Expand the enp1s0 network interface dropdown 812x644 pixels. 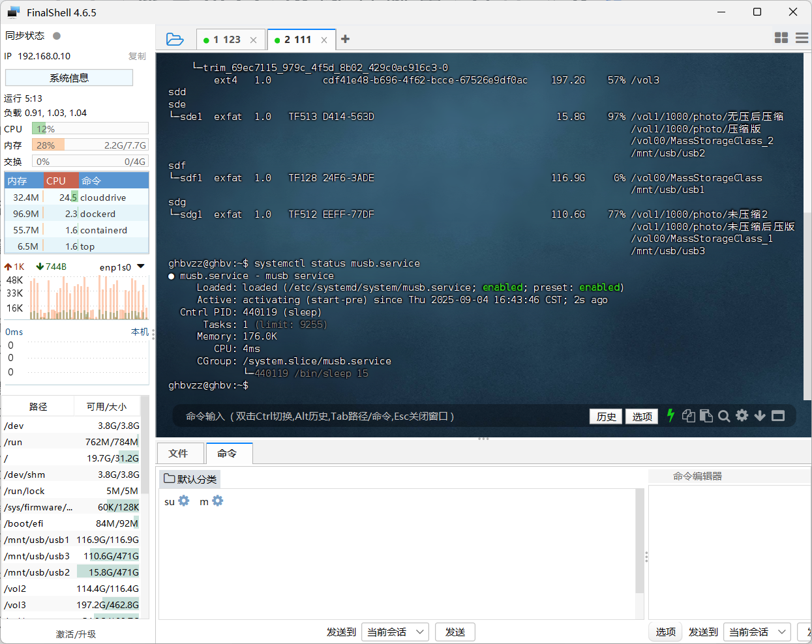click(141, 267)
